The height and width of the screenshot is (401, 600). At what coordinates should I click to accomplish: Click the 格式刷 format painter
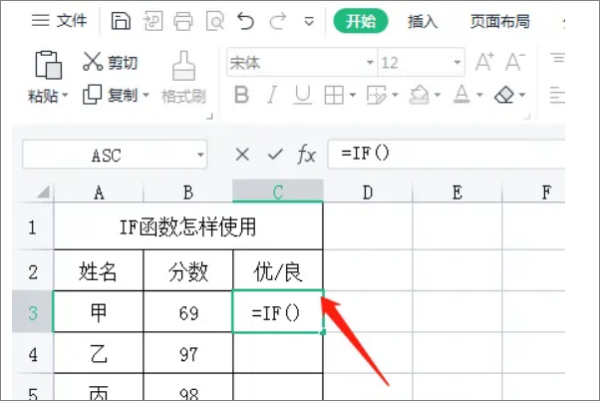(x=184, y=78)
